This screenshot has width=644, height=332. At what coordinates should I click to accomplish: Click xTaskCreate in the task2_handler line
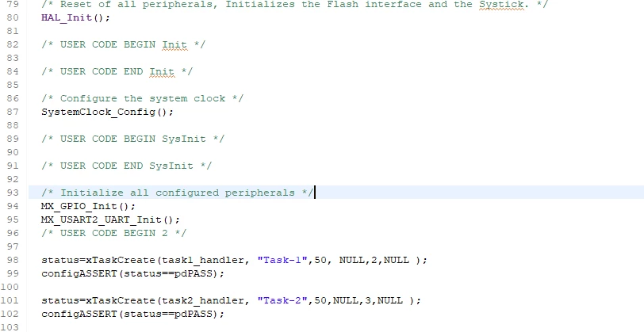[121, 300]
